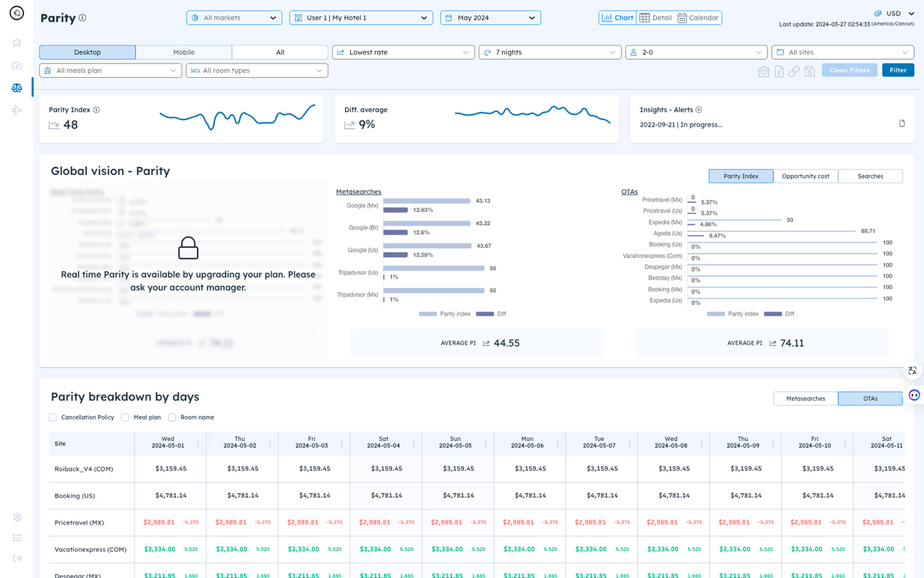Viewport: 924px width, 578px height.
Task: Expand the May 2024 date dropdown
Action: coord(490,18)
